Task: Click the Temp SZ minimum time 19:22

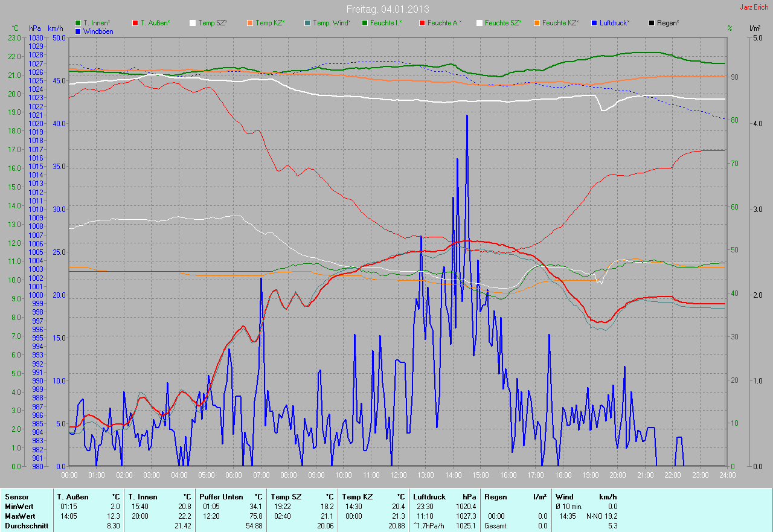Action: pyautogui.click(x=283, y=507)
